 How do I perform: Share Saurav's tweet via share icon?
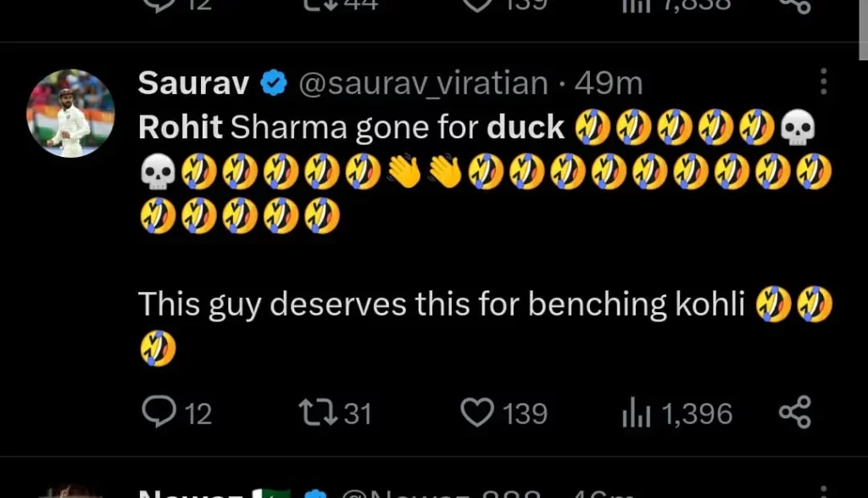794,413
